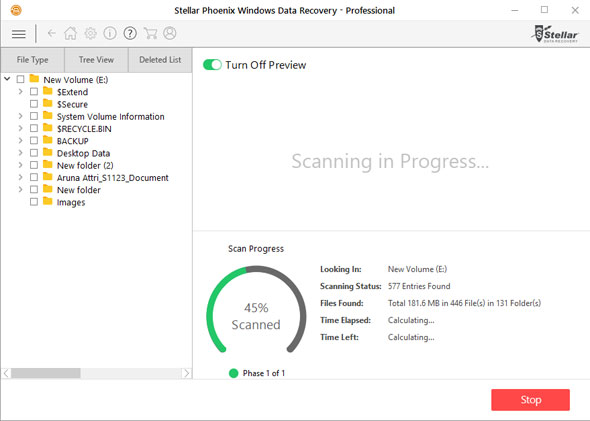The width and height of the screenshot is (590, 421).
Task: Click the $Extend folder icon
Action: (x=47, y=91)
